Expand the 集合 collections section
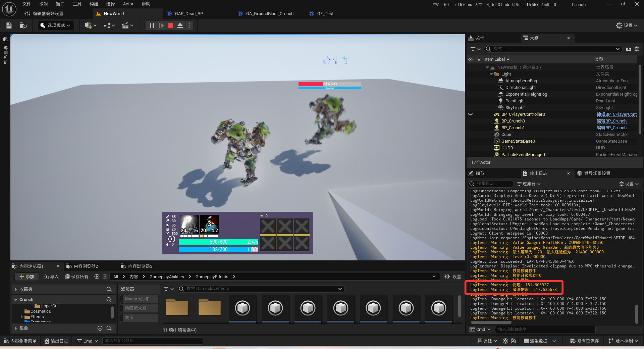 pyautogui.click(x=16, y=328)
